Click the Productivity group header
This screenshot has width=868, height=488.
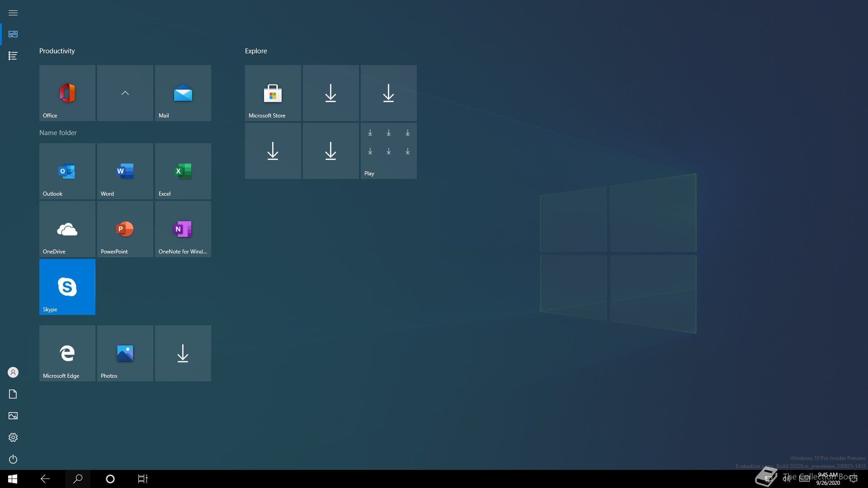point(57,51)
